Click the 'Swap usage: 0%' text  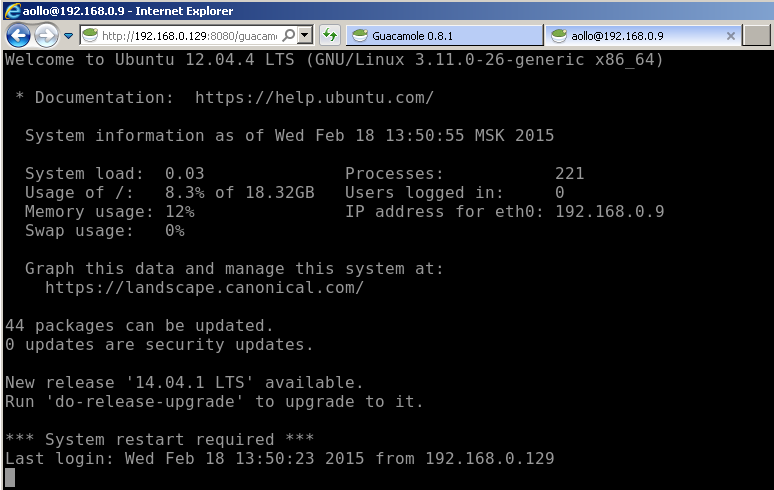point(105,230)
